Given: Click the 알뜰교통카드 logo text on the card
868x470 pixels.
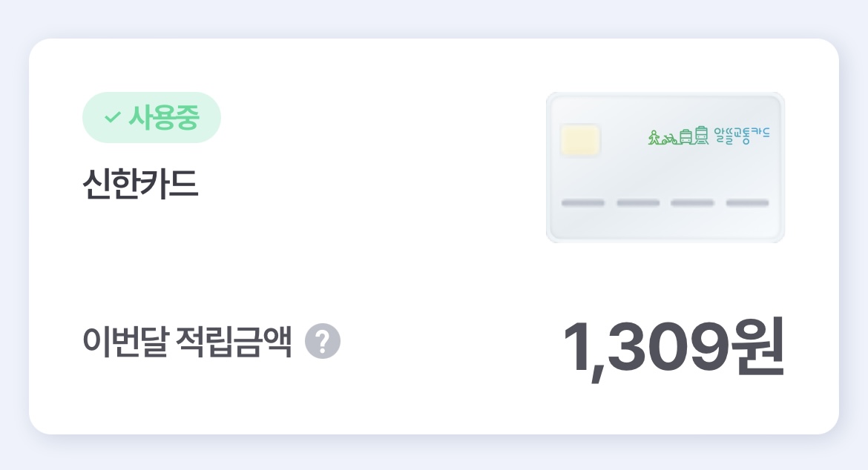Looking at the screenshot, I should [743, 133].
